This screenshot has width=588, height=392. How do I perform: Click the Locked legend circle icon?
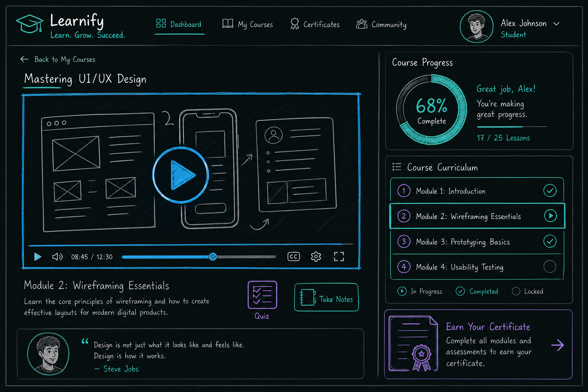516,291
